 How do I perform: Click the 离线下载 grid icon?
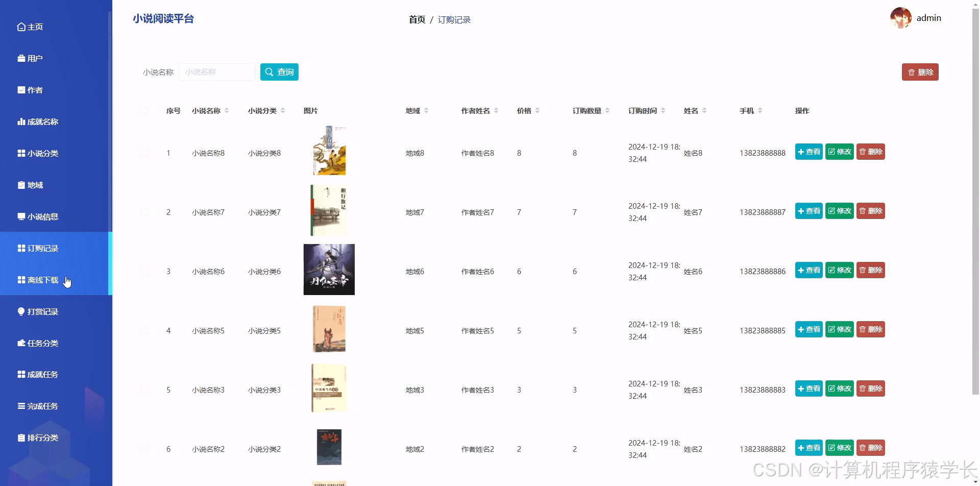pyautogui.click(x=21, y=280)
